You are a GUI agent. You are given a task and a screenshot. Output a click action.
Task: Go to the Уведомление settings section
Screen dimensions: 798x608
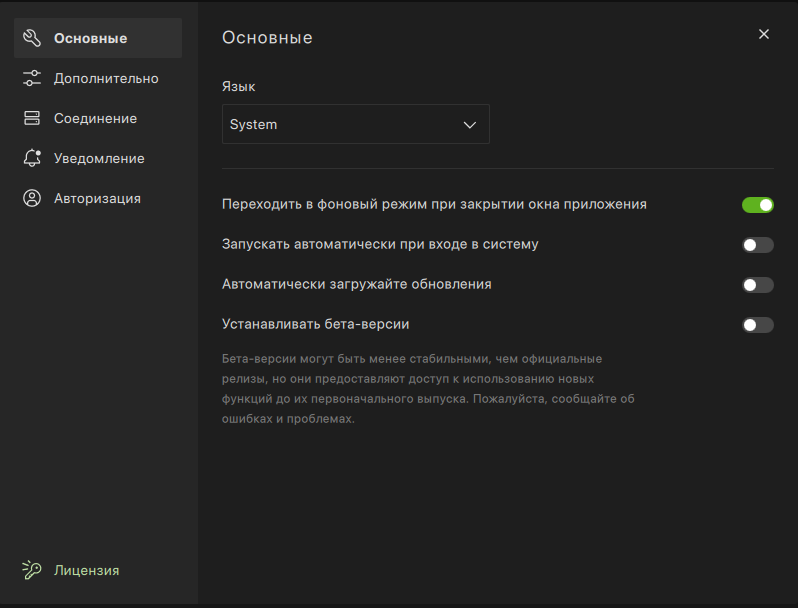tap(99, 158)
